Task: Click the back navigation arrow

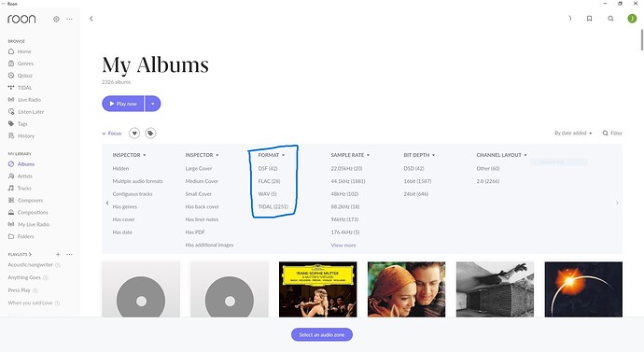Action: pyautogui.click(x=91, y=19)
